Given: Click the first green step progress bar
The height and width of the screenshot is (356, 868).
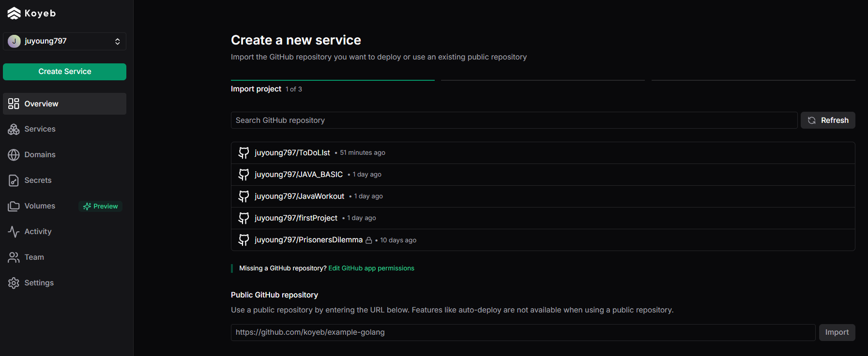Looking at the screenshot, I should (x=333, y=80).
